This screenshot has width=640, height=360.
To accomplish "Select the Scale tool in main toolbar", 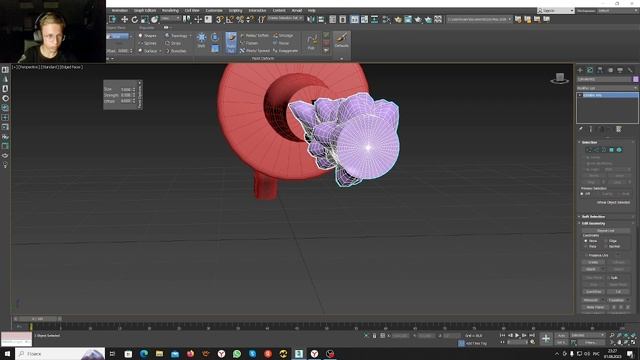I will coord(144,19).
